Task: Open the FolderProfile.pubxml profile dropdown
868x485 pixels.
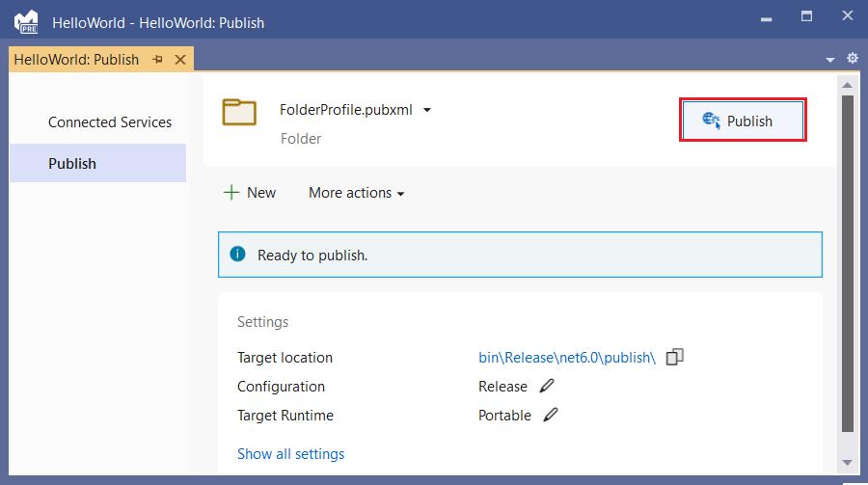Action: tap(427, 110)
